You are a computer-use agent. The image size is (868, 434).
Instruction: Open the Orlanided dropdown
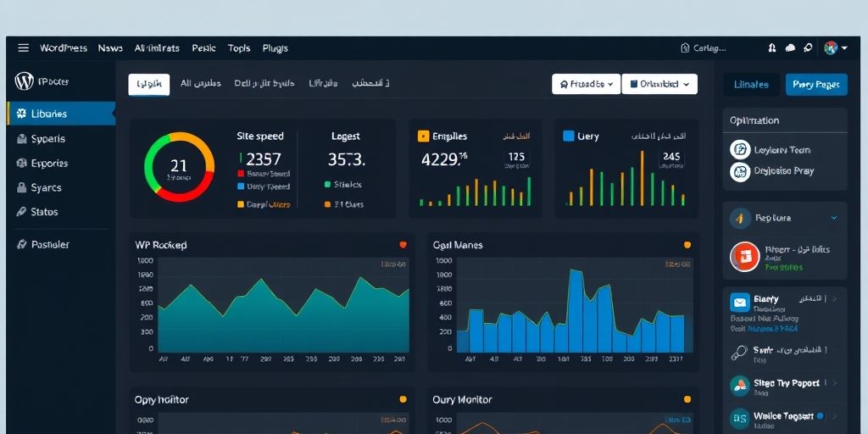tap(659, 84)
